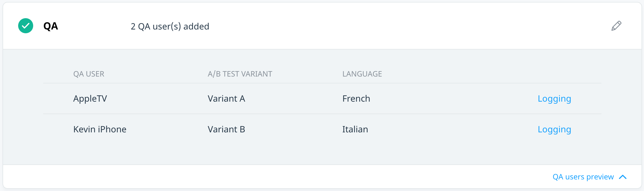644x191 pixels.
Task: Click the A/B TEST VARIANT column header
Action: 240,74
